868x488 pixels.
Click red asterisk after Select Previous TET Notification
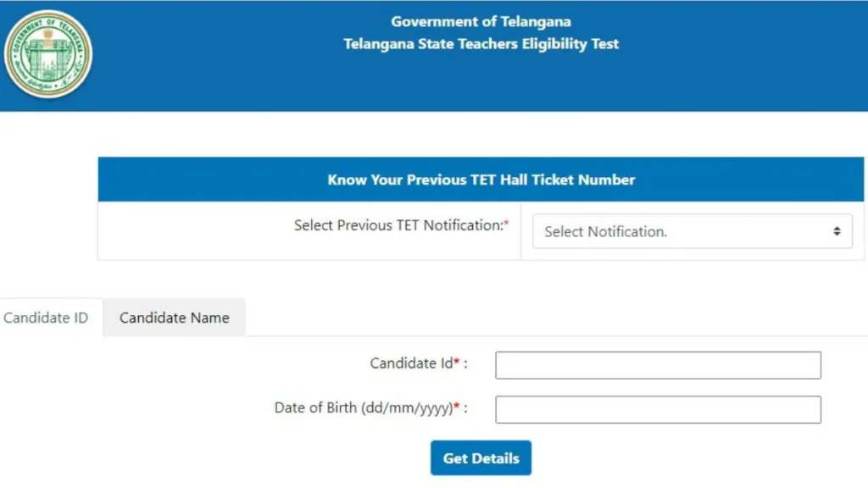[506, 223]
